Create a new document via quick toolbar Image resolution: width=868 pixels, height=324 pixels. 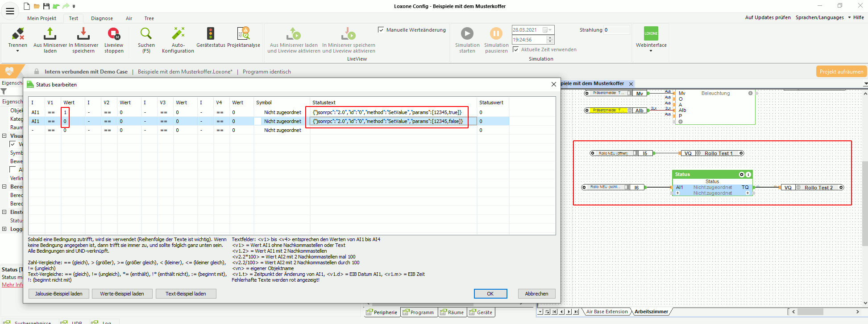coord(27,6)
